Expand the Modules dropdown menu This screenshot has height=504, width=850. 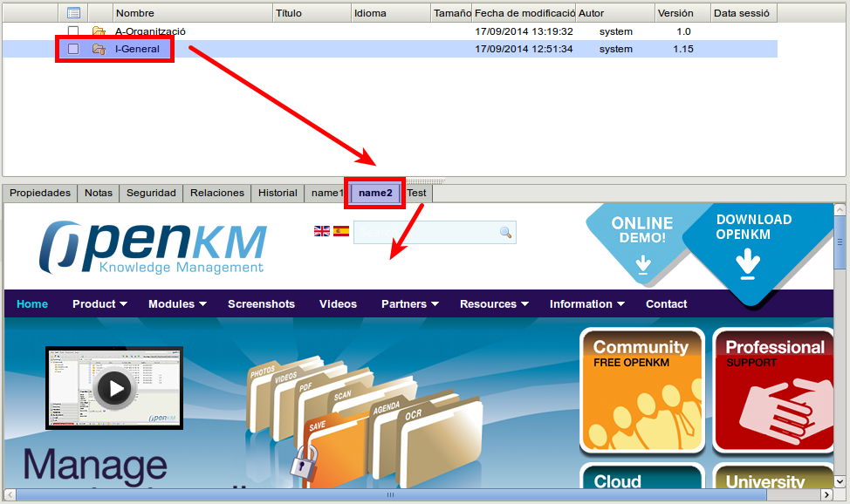coord(177,304)
